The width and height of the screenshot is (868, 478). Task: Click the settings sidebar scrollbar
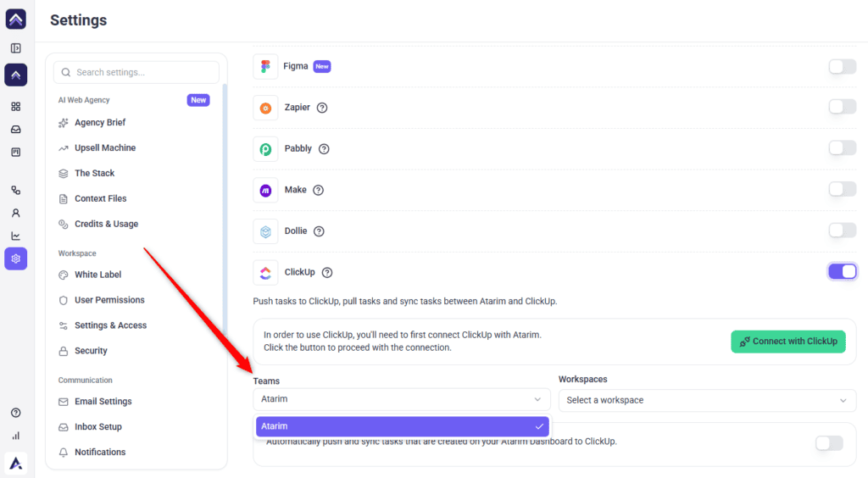225,210
